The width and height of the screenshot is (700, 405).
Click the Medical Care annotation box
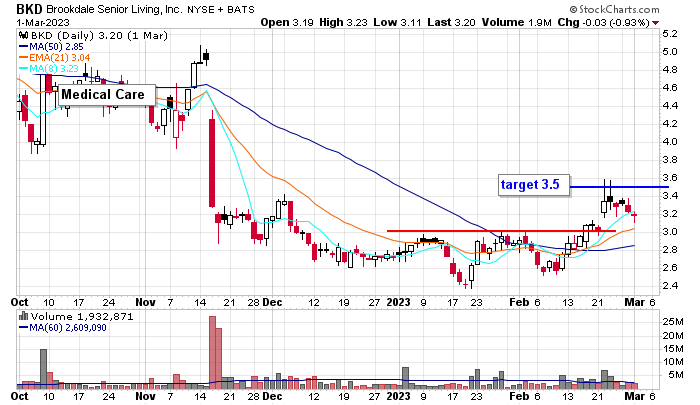click(x=106, y=95)
